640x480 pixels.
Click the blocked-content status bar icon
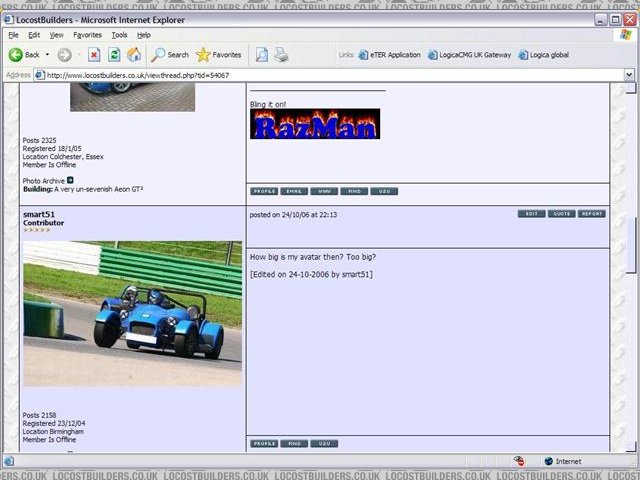click(x=519, y=461)
